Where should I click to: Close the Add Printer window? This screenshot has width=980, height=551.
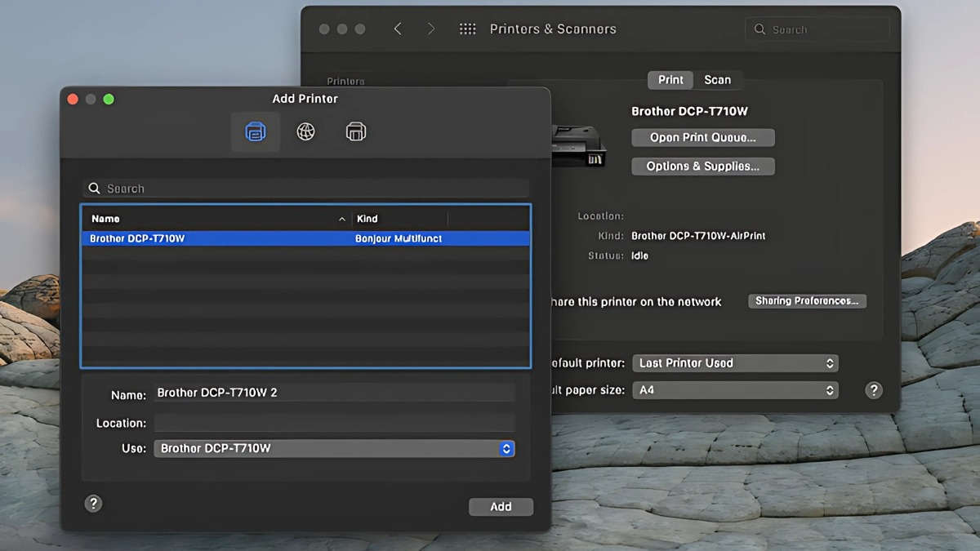pyautogui.click(x=73, y=99)
